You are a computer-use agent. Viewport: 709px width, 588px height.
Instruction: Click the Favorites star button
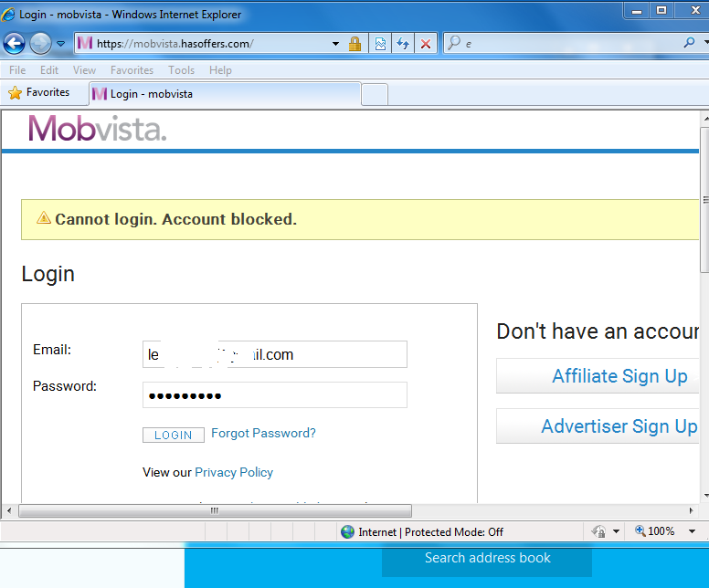point(39,92)
